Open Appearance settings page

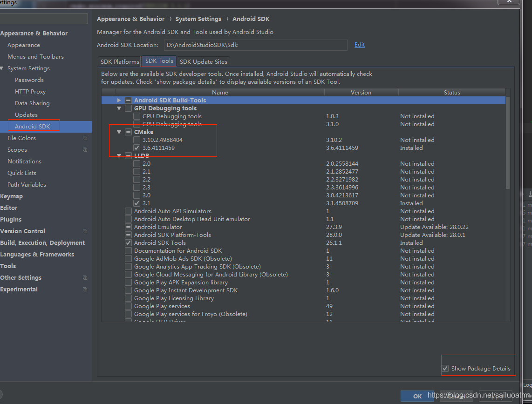pyautogui.click(x=24, y=45)
